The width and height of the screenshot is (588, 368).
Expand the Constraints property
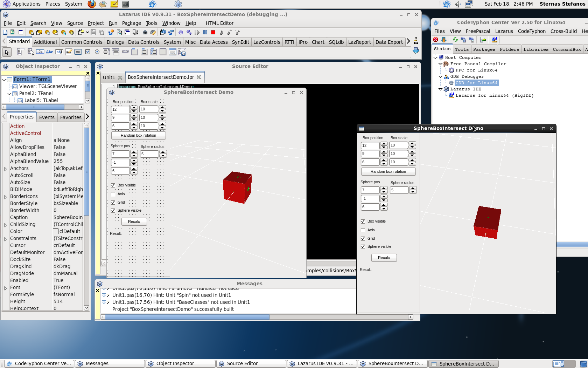6,239
